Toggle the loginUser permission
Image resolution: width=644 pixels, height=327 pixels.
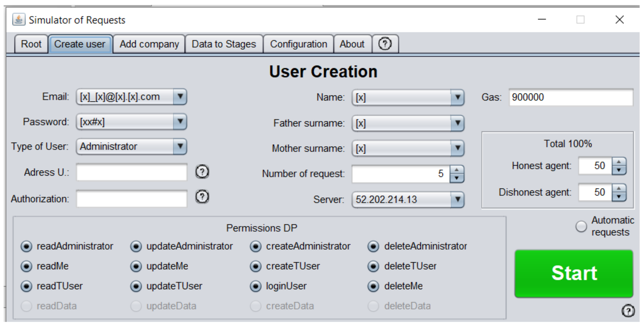[256, 286]
